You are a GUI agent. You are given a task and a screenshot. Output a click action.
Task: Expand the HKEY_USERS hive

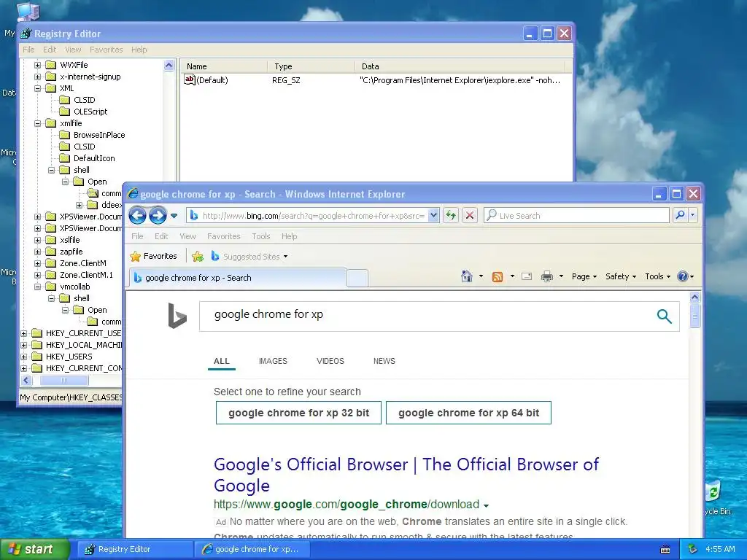tap(24, 357)
